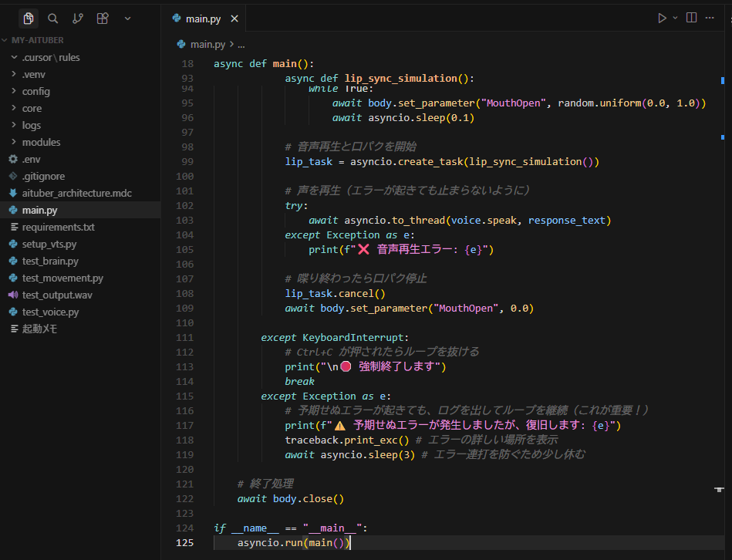Expand the modules folder
The width and height of the screenshot is (732, 560).
click(41, 142)
